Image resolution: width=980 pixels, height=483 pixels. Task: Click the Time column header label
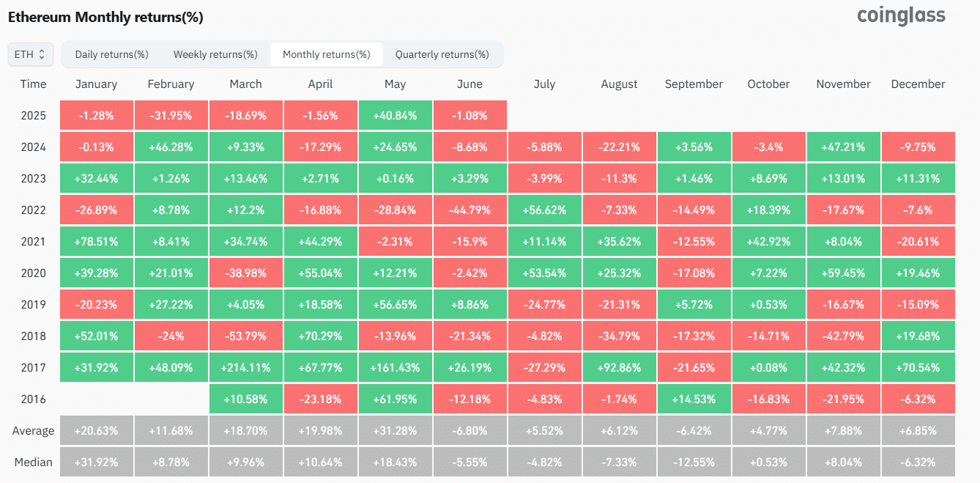tap(33, 84)
